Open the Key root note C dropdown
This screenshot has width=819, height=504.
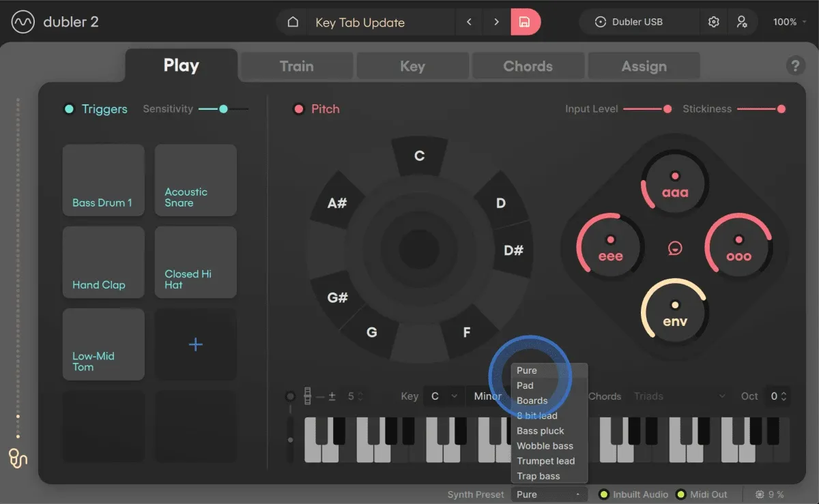(444, 396)
